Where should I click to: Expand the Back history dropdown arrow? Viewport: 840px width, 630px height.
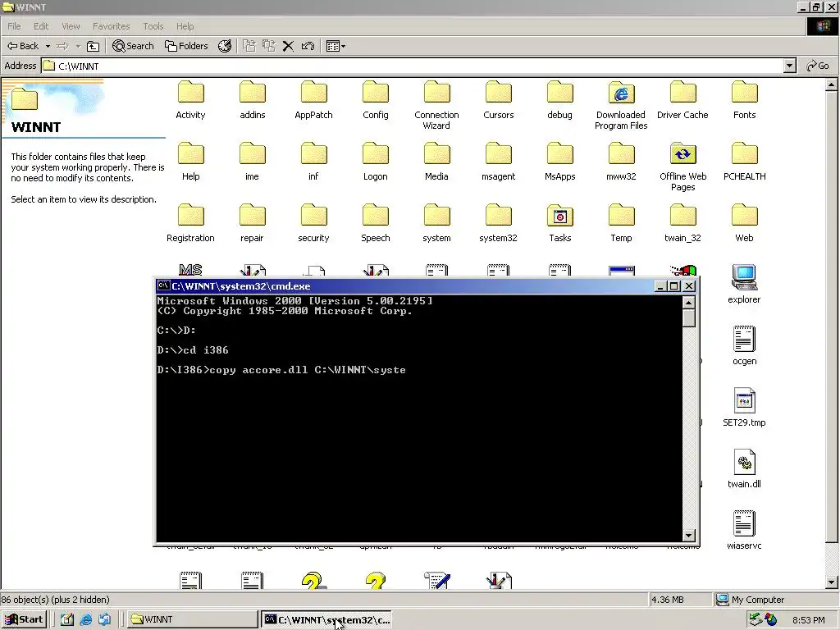tap(48, 46)
